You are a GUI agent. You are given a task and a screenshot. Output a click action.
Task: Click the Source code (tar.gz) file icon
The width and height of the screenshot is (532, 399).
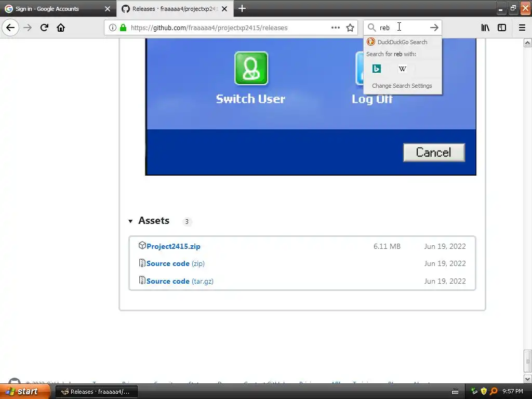[142, 280]
